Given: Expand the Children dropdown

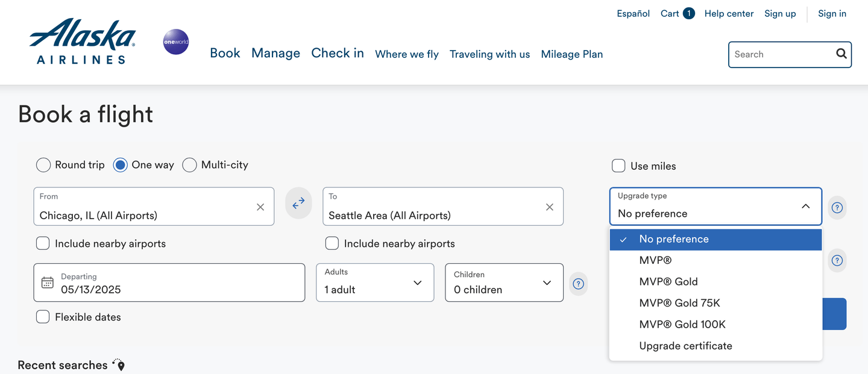Looking at the screenshot, I should click(x=503, y=282).
